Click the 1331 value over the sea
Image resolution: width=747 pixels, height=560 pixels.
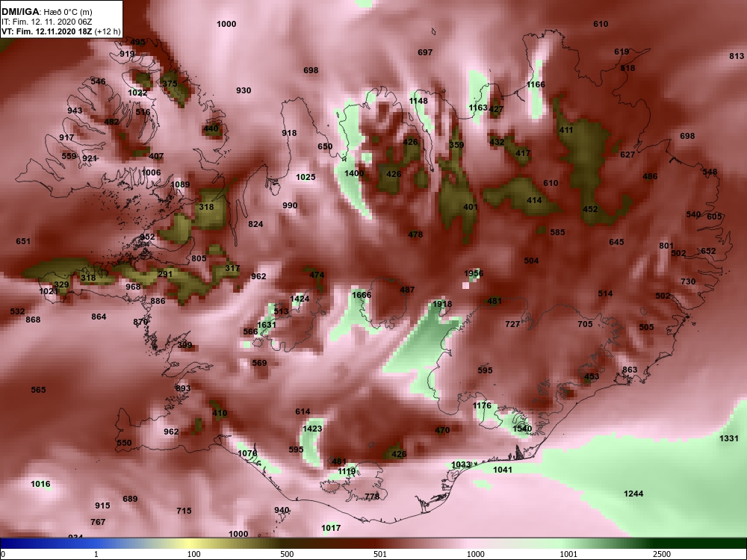(728, 438)
